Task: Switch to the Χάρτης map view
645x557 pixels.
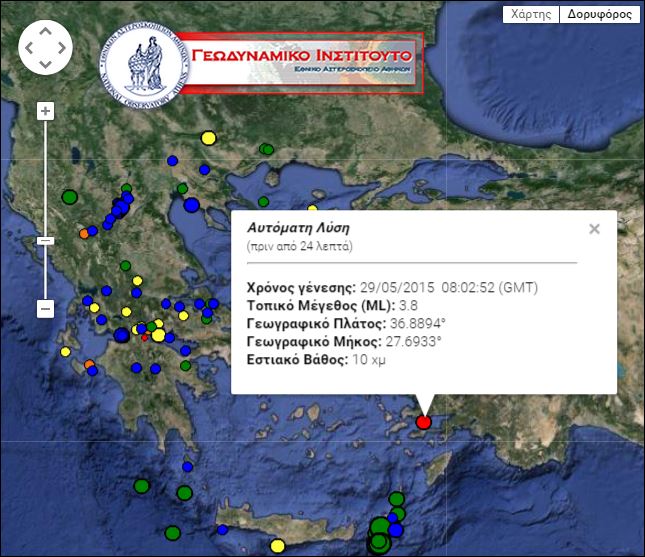Action: point(531,14)
